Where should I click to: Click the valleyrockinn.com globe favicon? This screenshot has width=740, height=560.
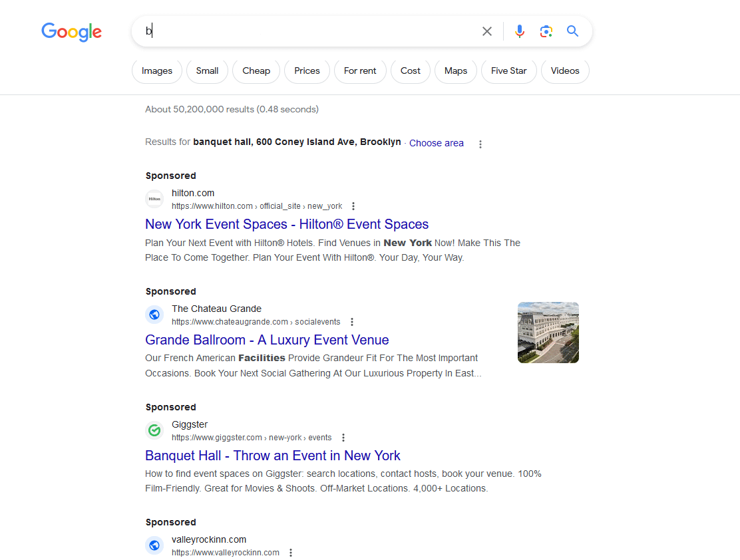click(x=154, y=545)
